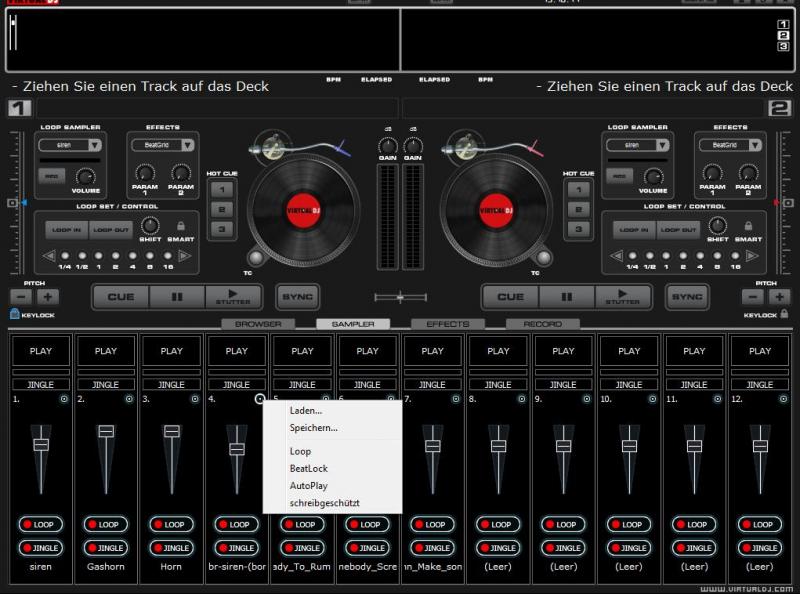Viewport: 800px width, 594px height.
Task: Set waveform zoom level 3
Action: click(783, 46)
